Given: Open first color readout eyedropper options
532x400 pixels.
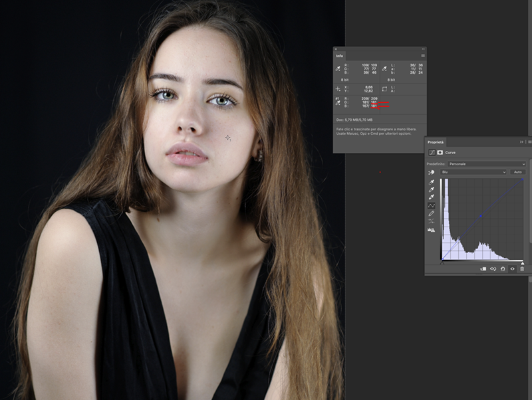Looking at the screenshot, I should point(338,68).
